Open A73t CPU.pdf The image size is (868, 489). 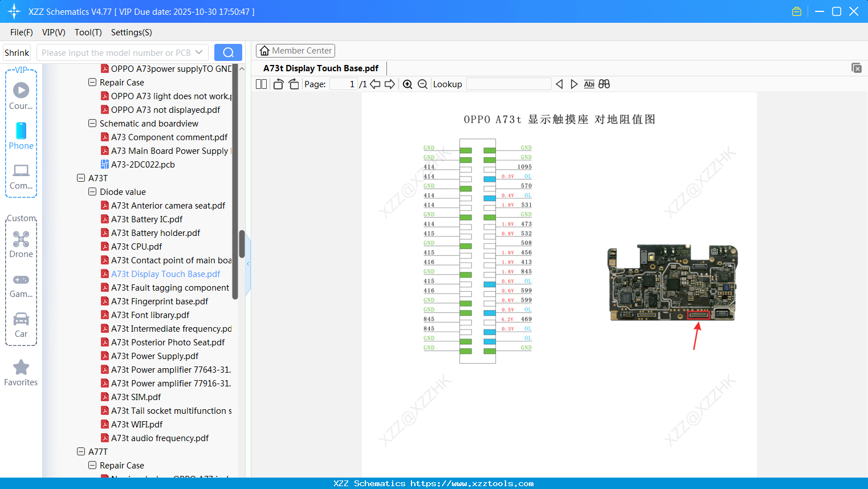(131, 246)
